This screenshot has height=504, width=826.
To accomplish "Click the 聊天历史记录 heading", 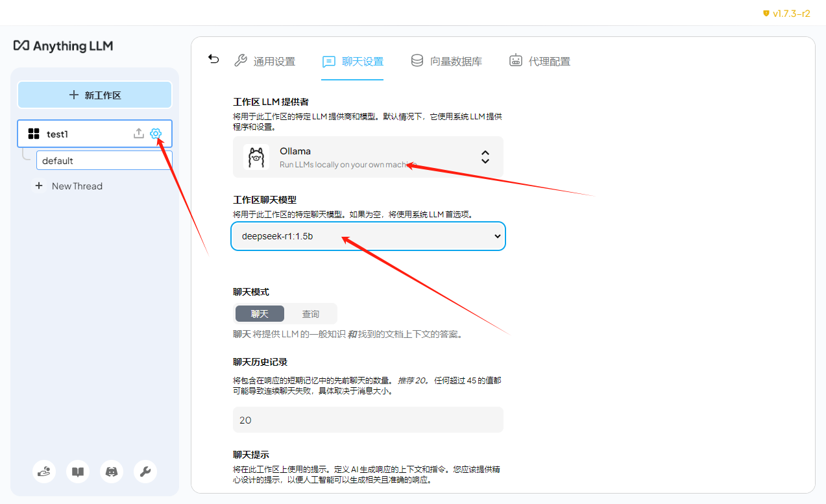I will tap(260, 362).
